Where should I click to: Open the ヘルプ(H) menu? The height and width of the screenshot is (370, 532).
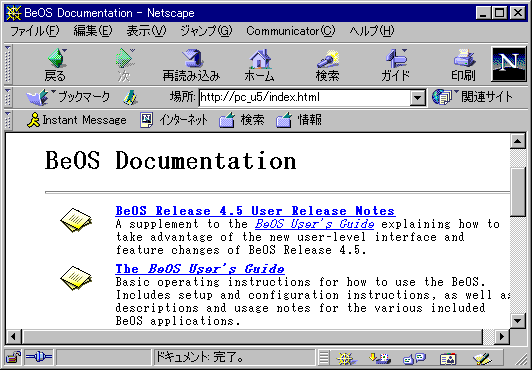pos(372,31)
